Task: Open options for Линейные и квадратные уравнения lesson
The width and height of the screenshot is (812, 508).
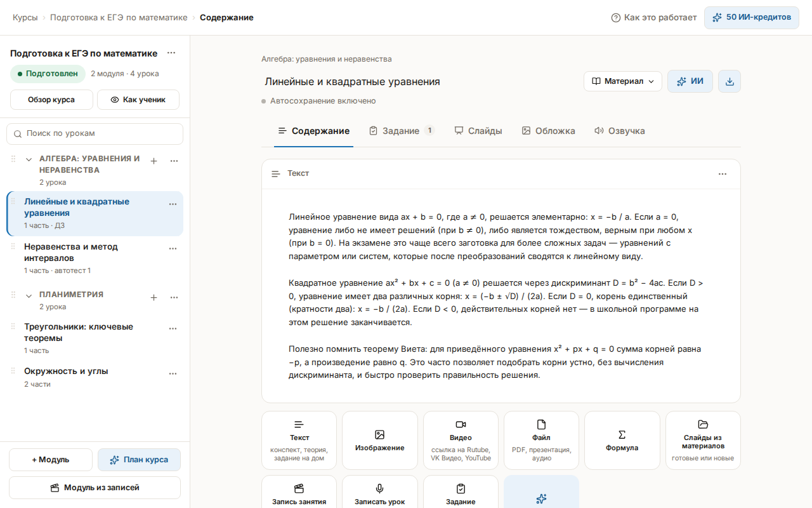Action: [x=173, y=204]
